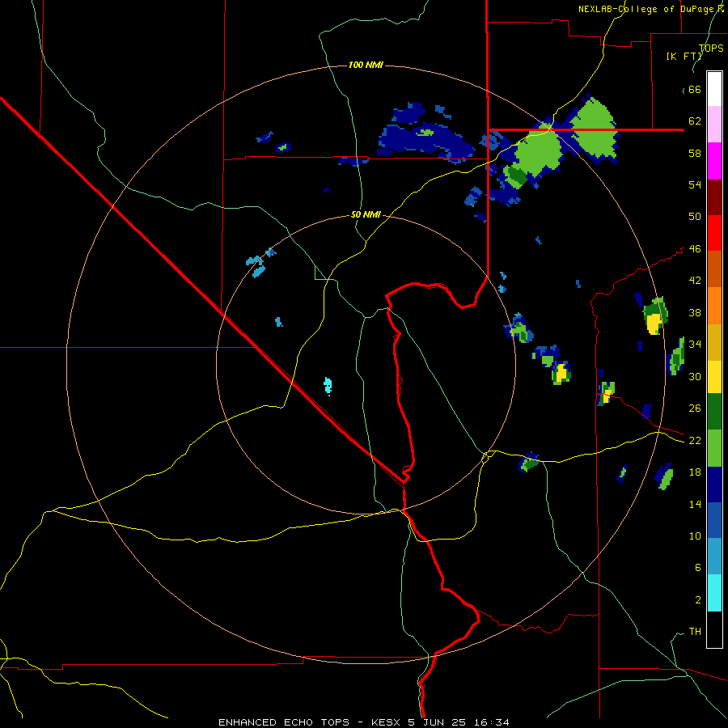Screen dimensions: 728x728
Task: Pick the dark orange legend swatch
Action: tap(714, 269)
